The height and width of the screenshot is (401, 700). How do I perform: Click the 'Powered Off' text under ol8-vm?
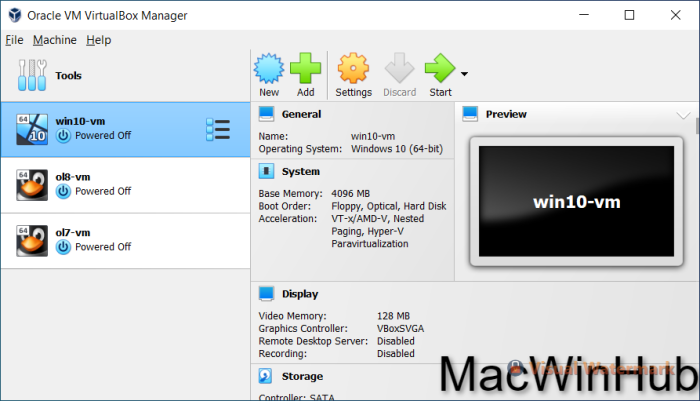103,191
